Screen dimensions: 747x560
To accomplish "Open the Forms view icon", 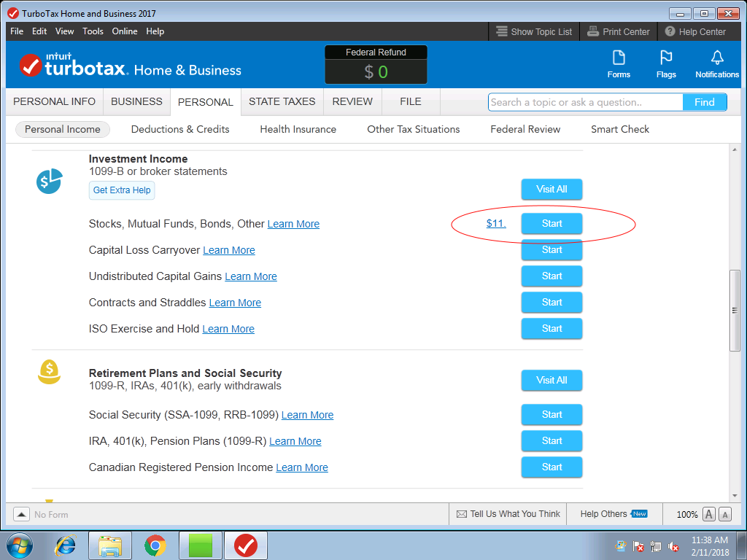I will pos(619,64).
